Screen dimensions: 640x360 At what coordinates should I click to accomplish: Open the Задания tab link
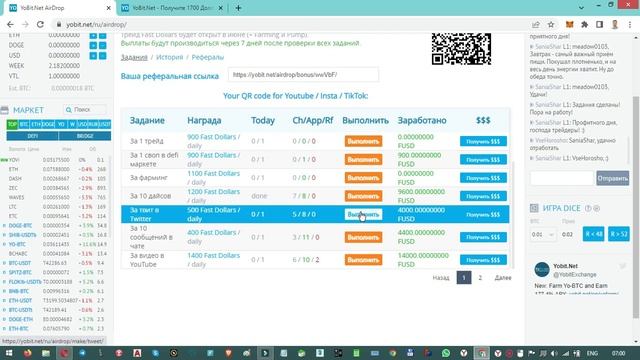click(134, 57)
